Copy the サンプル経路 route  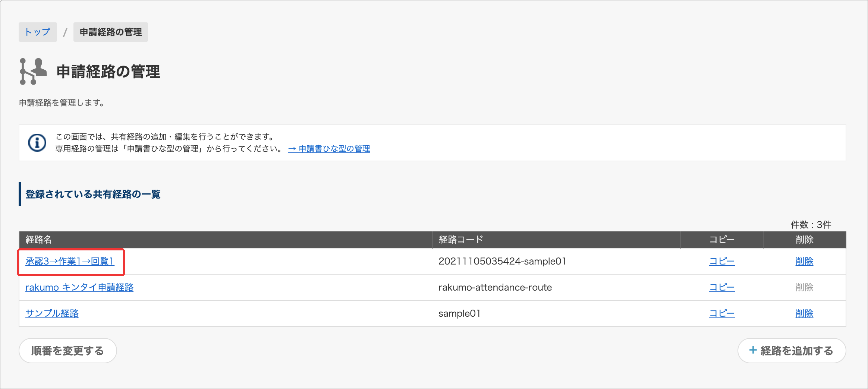point(722,313)
